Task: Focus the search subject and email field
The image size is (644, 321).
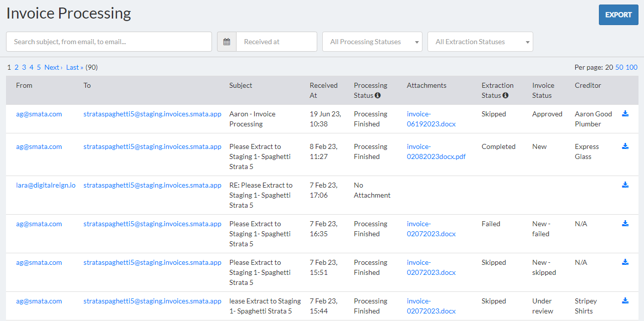Action: (109, 42)
